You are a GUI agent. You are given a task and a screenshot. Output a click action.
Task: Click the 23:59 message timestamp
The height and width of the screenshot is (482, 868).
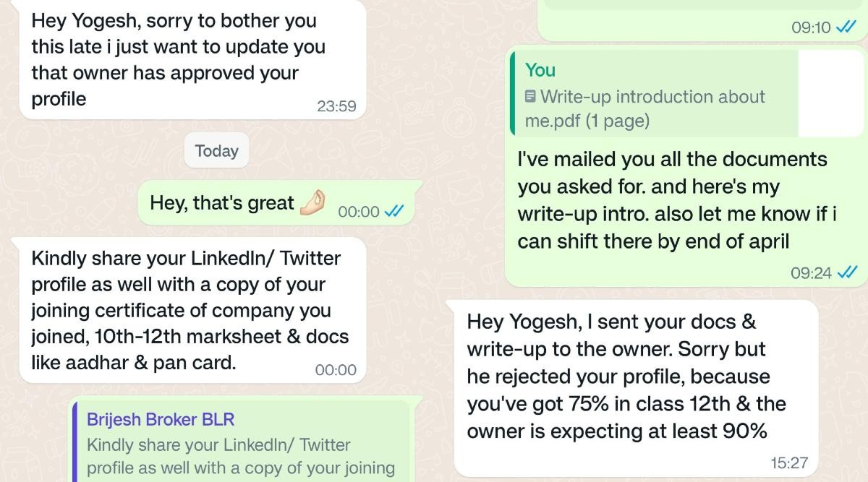[x=336, y=106]
